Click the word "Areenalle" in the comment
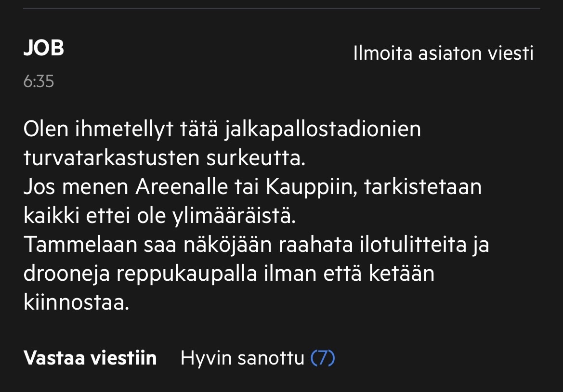 click(181, 187)
